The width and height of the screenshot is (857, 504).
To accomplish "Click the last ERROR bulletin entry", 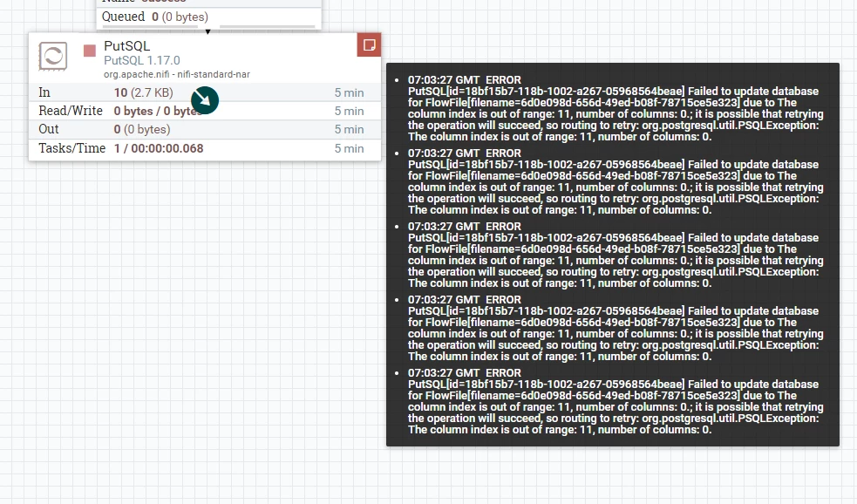I will (616, 401).
